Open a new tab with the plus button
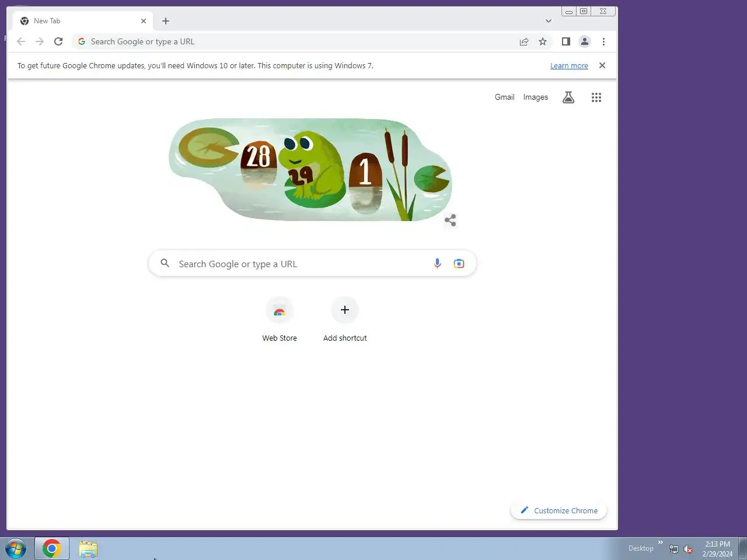This screenshot has width=747, height=560. point(166,21)
